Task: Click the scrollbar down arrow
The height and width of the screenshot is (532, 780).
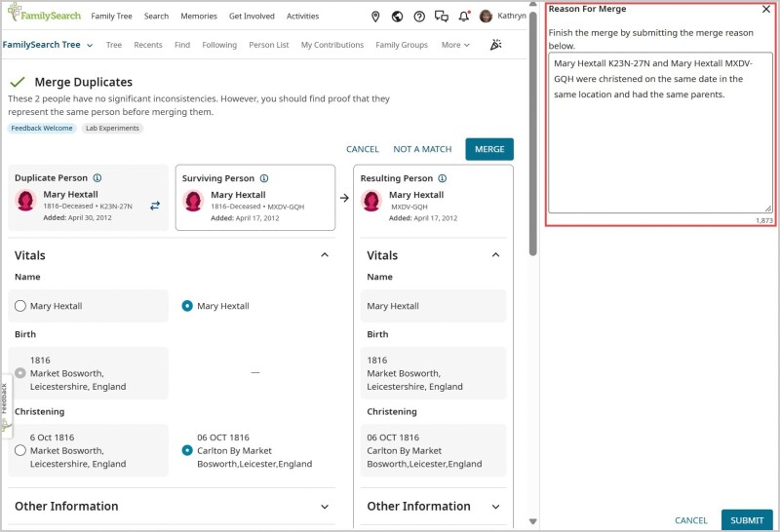Action: click(532, 521)
